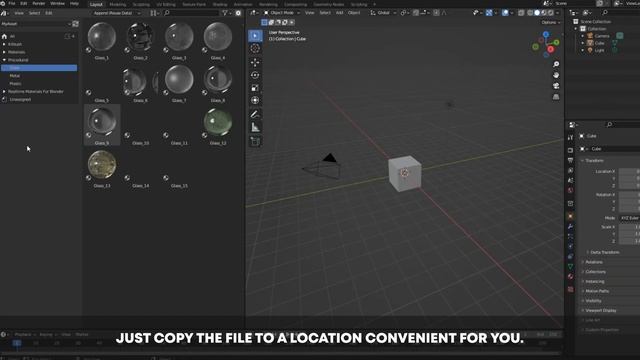This screenshot has height=360, width=640.
Task: Select the Measure tool
Action: [x=255, y=127]
